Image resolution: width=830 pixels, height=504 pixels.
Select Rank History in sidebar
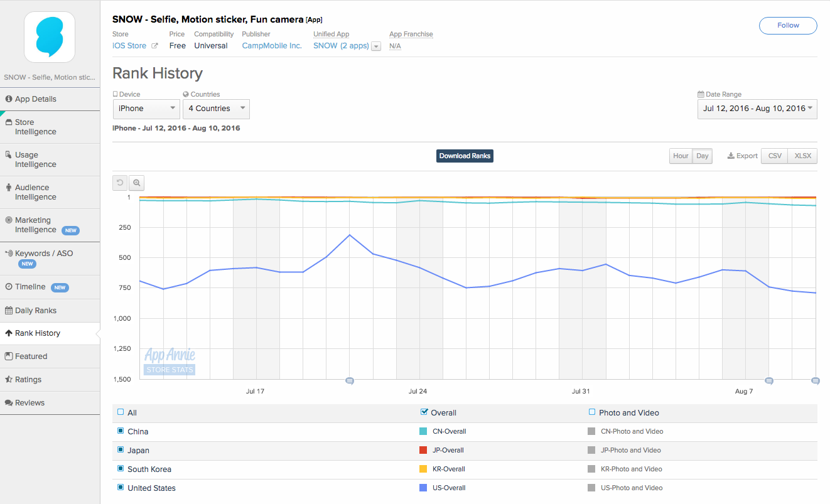(50, 333)
